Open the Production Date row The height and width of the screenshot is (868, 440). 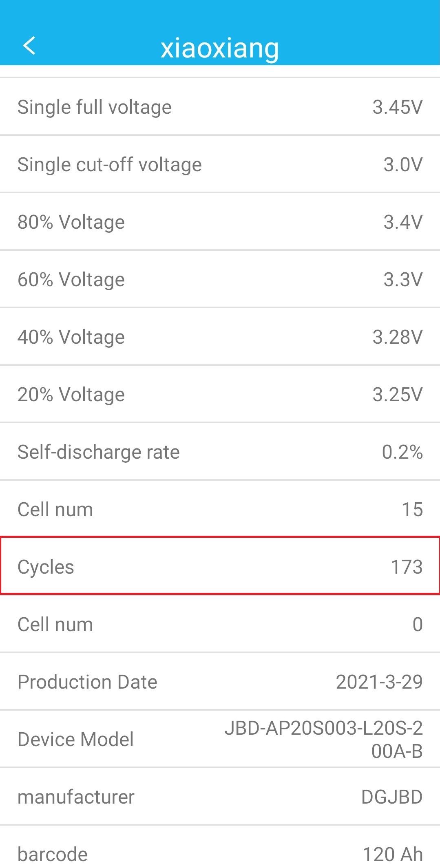(220, 682)
